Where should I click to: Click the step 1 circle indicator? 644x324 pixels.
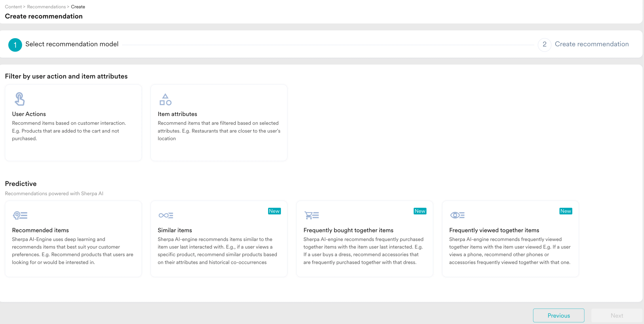click(x=15, y=45)
